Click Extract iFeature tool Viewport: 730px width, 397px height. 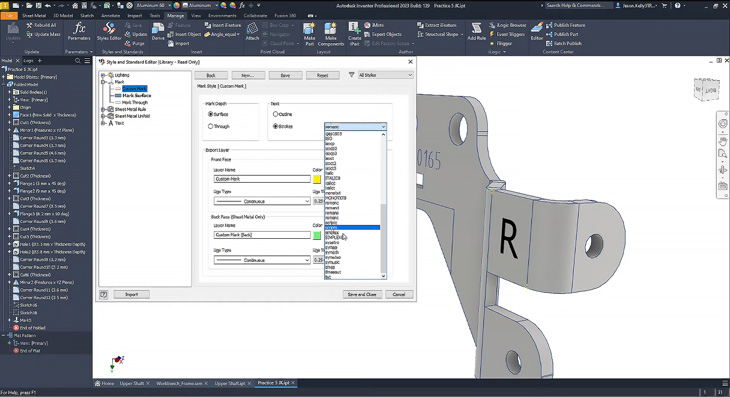pyautogui.click(x=437, y=25)
